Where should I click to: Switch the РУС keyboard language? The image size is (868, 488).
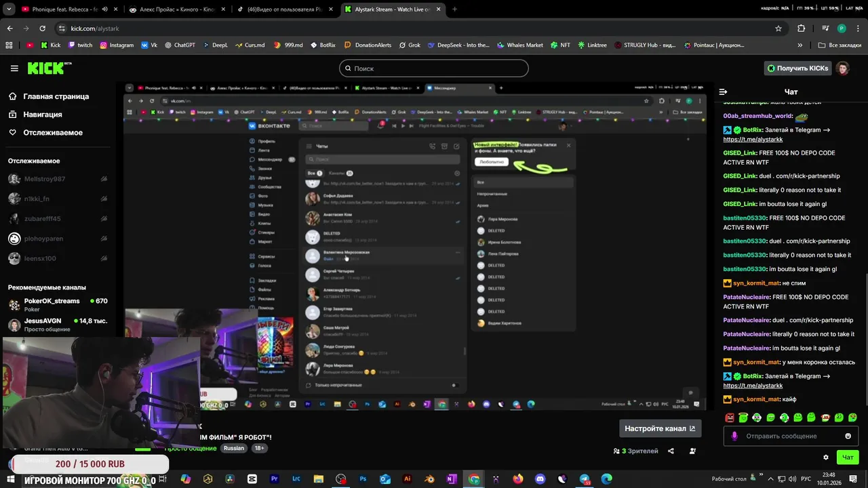click(x=806, y=479)
